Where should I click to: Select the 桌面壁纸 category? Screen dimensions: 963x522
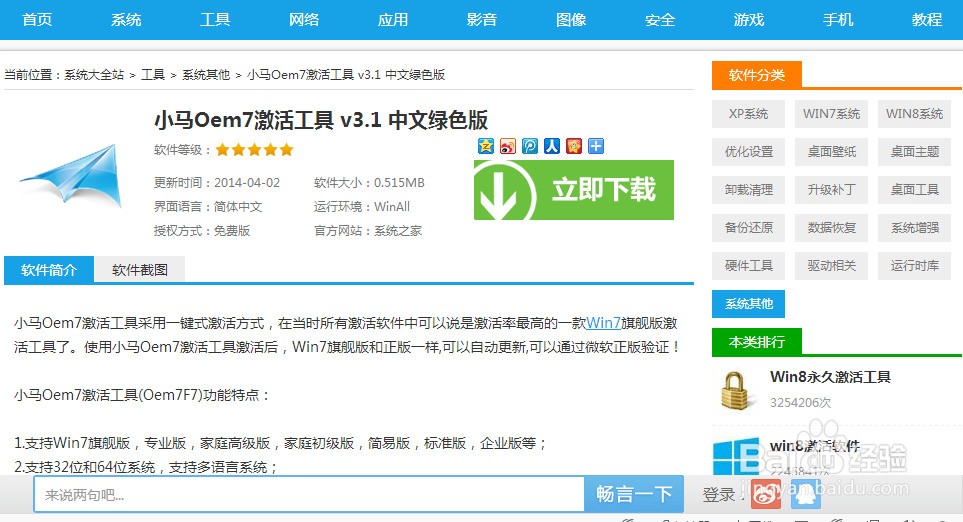click(x=832, y=152)
